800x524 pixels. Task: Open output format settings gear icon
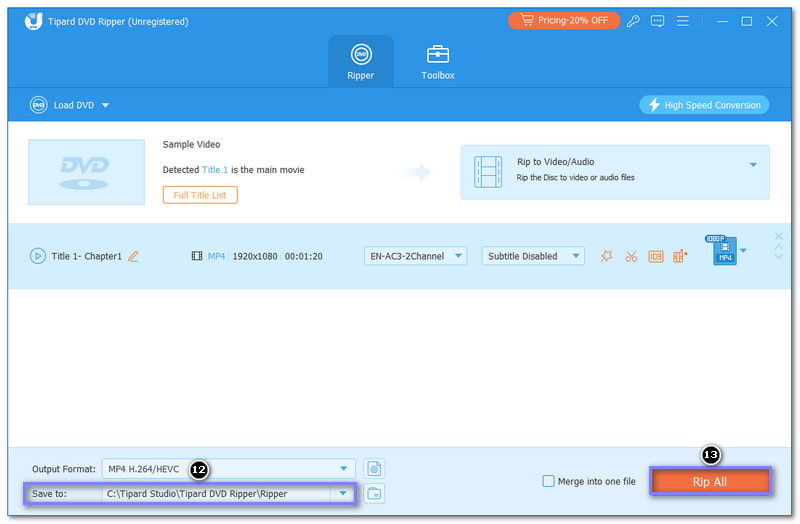point(374,469)
